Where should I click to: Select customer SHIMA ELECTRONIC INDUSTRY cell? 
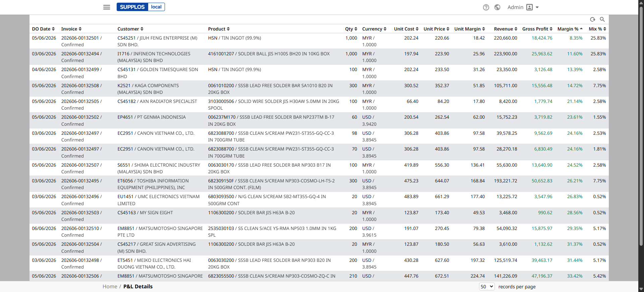coord(160,168)
